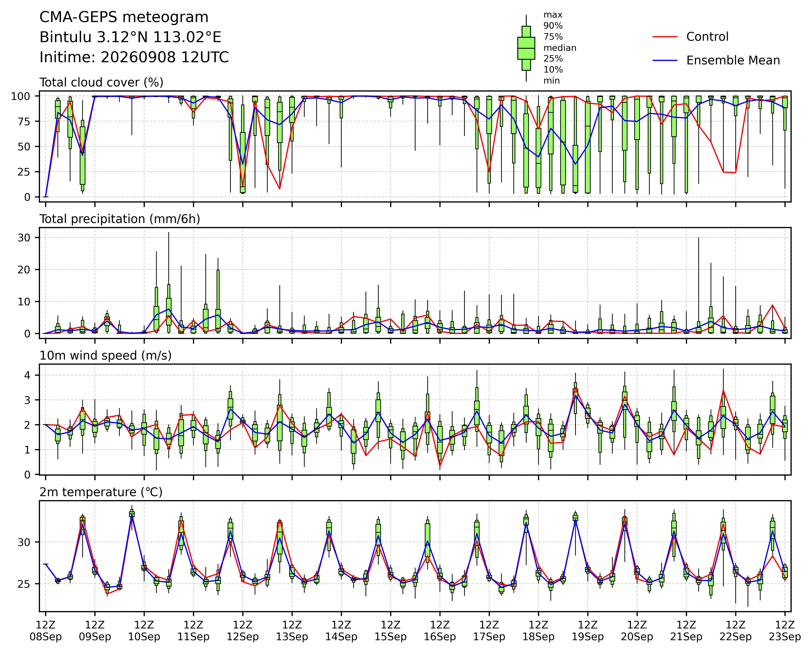The height and width of the screenshot is (653, 812).
Task: Click the 2m temperature panel title
Action: [101, 492]
